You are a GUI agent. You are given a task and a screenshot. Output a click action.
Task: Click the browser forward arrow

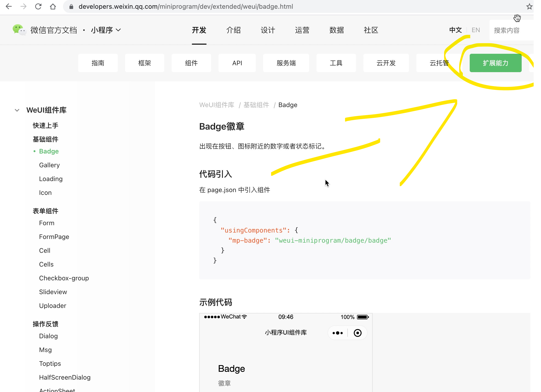[23, 6]
